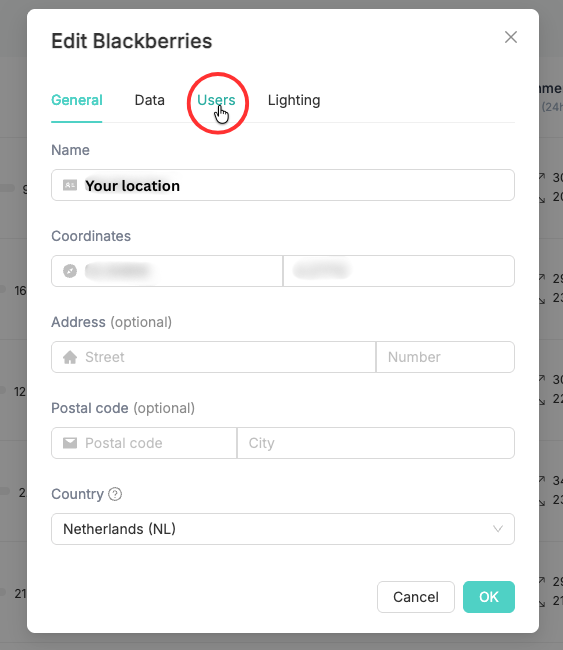563x650 pixels.
Task: Confirm changes with the OK button
Action: click(489, 597)
